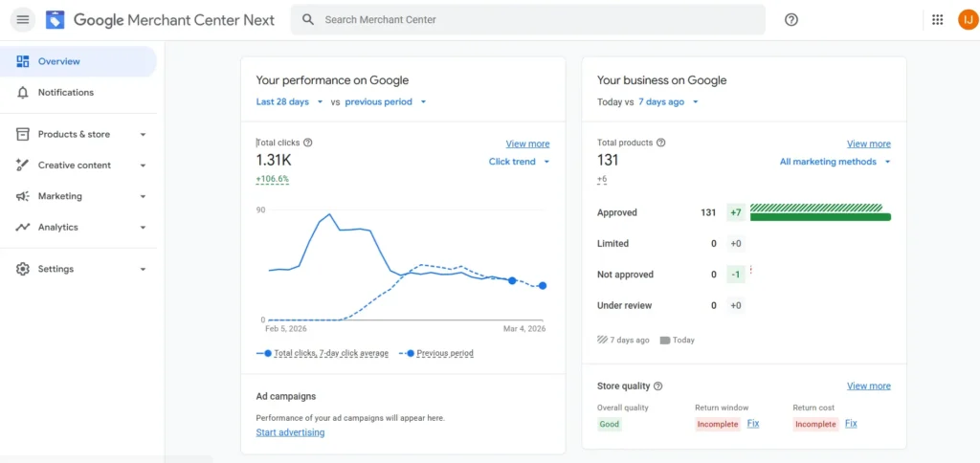Click the +106.6% change value

click(273, 179)
